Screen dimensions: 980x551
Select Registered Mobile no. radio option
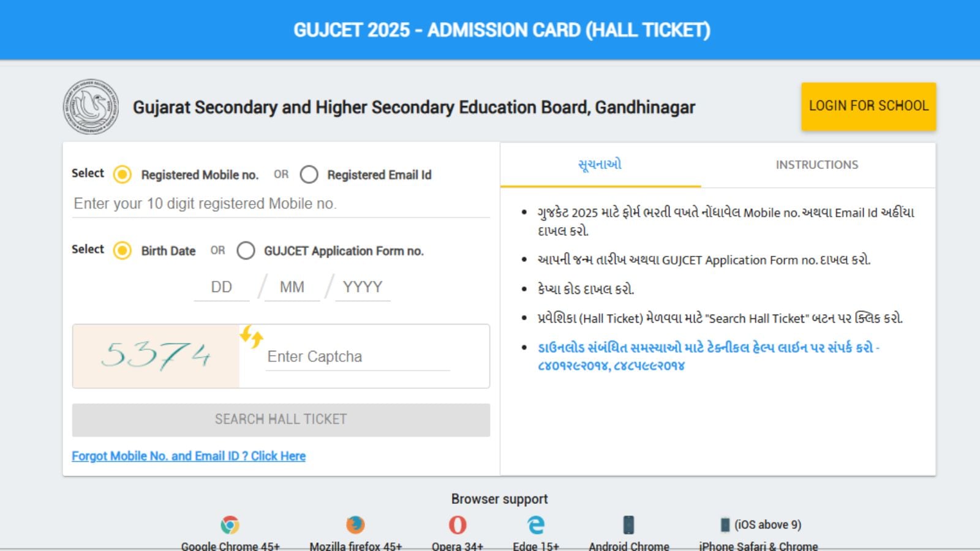click(123, 174)
